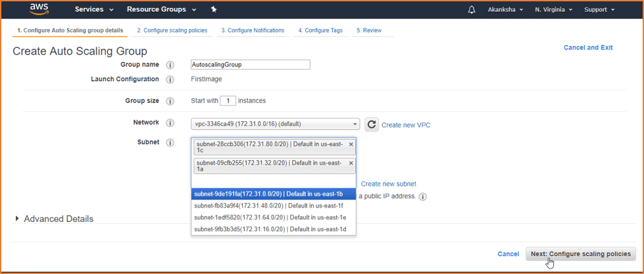Click the AWS logo home icon
The height and width of the screenshot is (274, 644).
[39, 9]
